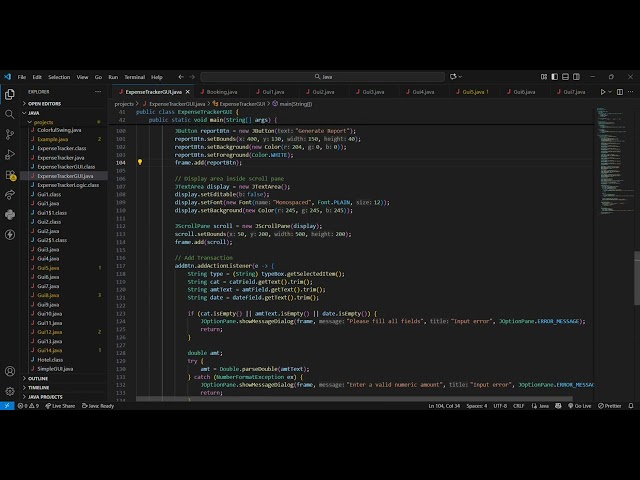Expand the Outline section
Screen dimensions: 640x480
pos(64,378)
